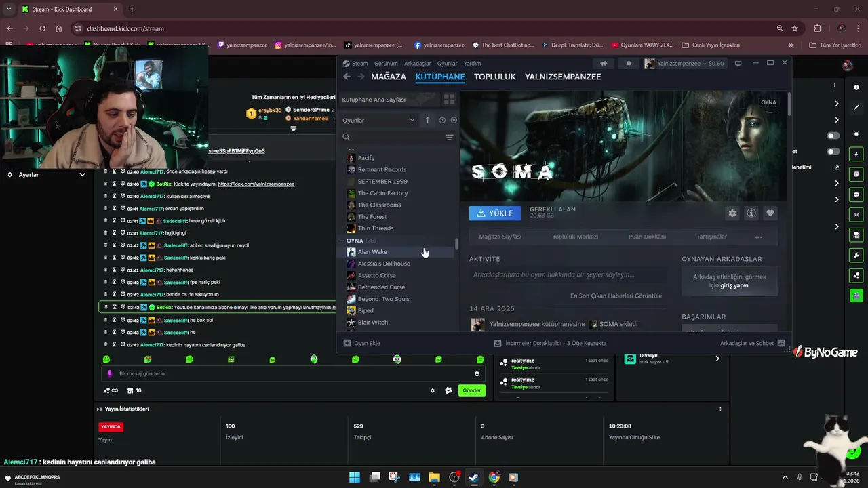Open Görünüm menu in Steam
Screen dimensions: 868x488
387,63
